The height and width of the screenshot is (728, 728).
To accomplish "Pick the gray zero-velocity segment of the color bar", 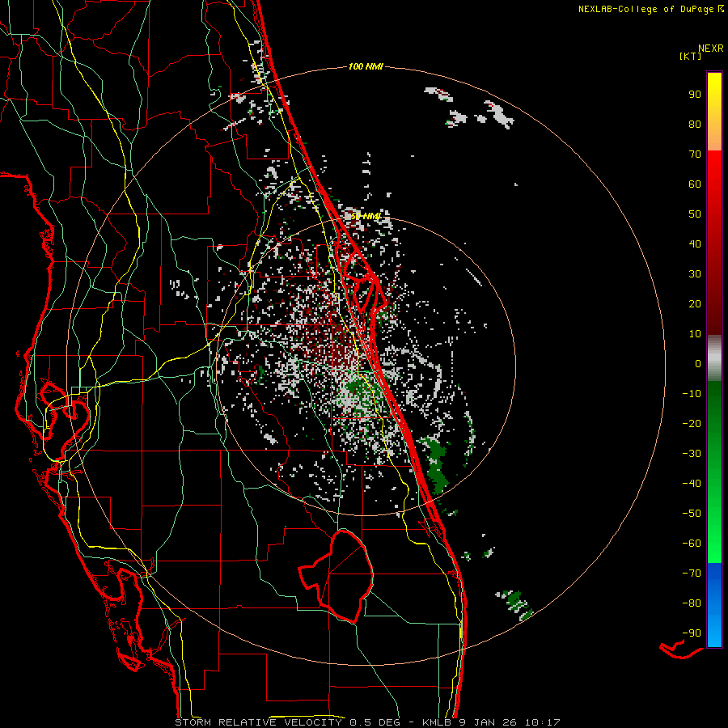I will click(x=714, y=358).
